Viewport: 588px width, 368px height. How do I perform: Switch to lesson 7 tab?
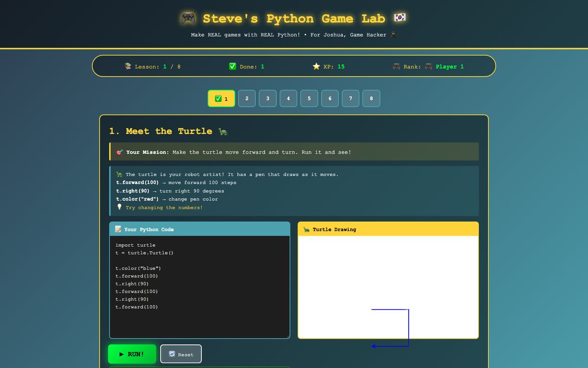350,99
